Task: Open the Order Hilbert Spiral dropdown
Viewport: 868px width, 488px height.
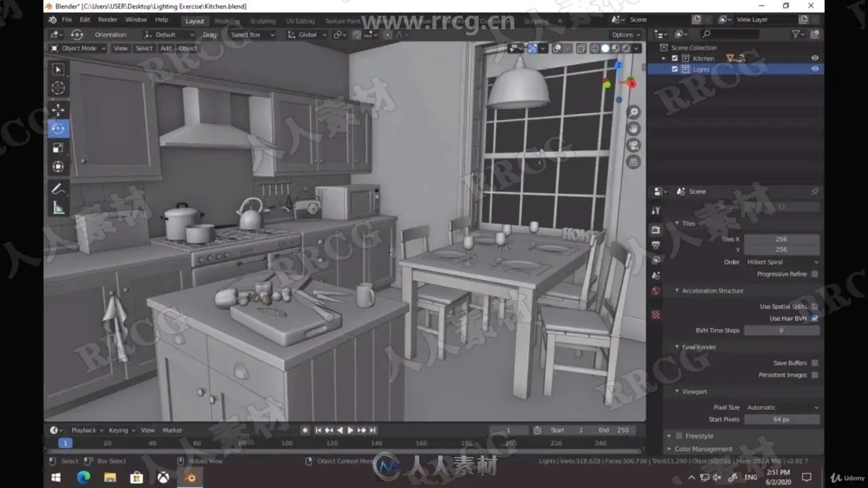Action: tap(782, 262)
